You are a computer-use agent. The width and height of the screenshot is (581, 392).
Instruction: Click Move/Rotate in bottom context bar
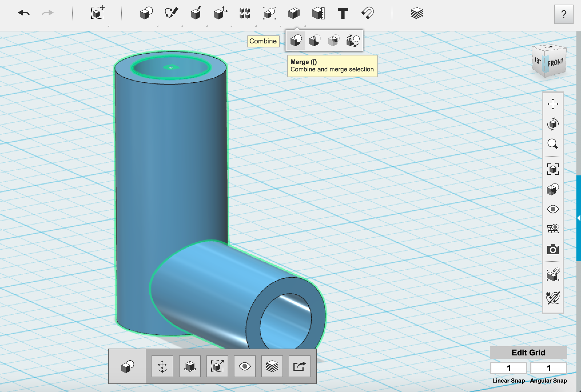162,366
